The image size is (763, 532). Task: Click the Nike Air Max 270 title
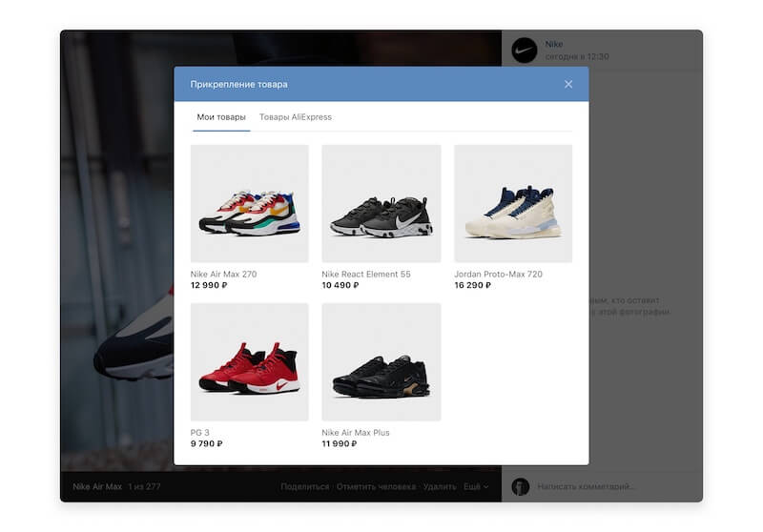point(224,275)
